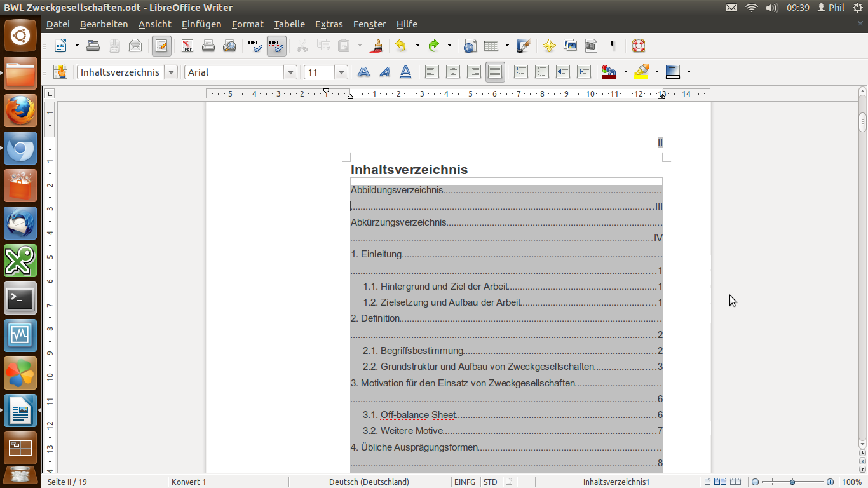Click EINFG insert mode in status bar
The image size is (868, 488).
(465, 482)
